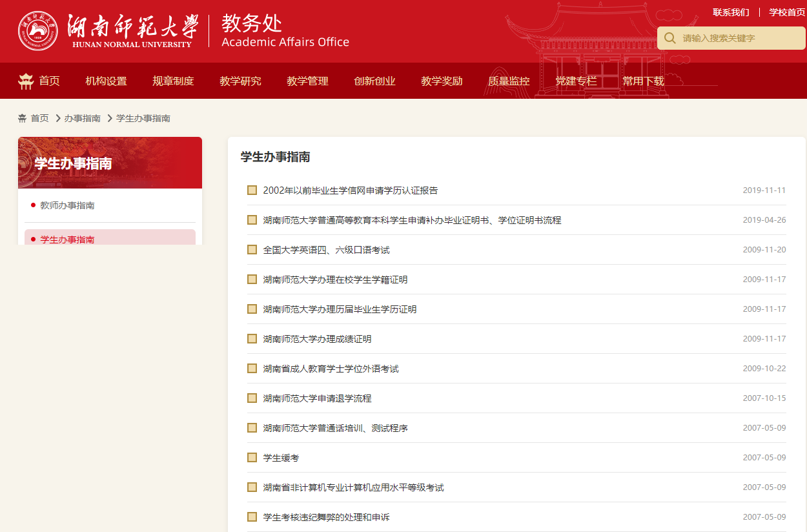Image resolution: width=807 pixels, height=532 pixels.
Task: Go to 规章制度 in the navigation bar
Action: [x=173, y=81]
